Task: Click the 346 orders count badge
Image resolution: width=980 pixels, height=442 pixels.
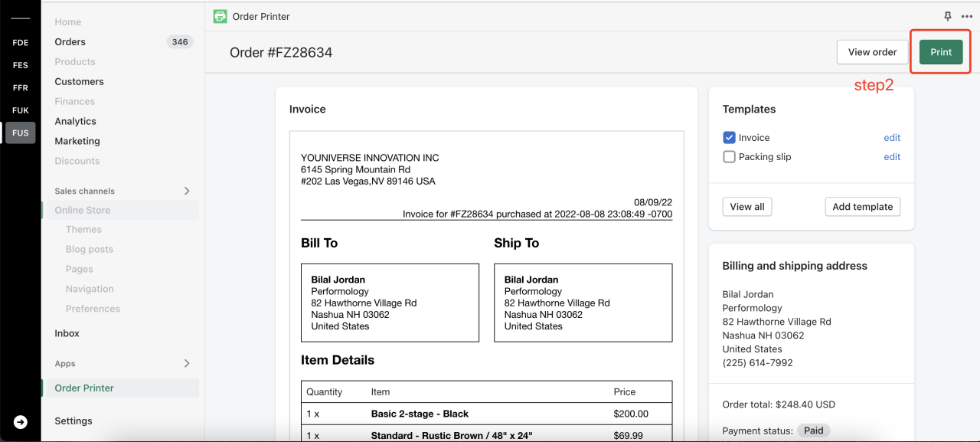Action: coord(180,42)
